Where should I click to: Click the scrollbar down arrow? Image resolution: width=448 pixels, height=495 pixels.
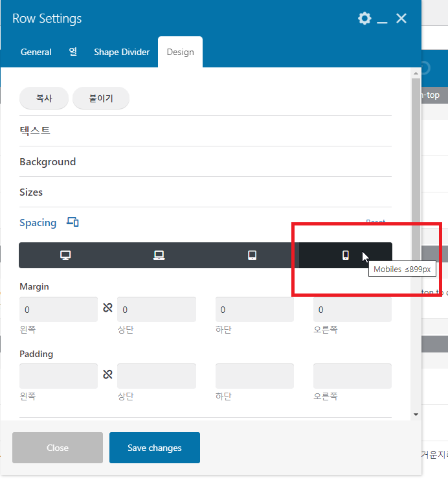point(416,415)
